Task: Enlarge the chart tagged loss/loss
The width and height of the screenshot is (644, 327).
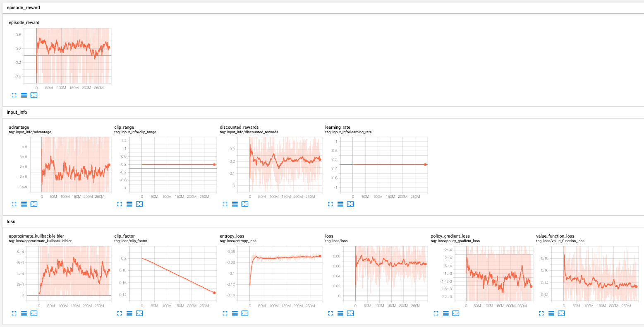Action: (330, 313)
